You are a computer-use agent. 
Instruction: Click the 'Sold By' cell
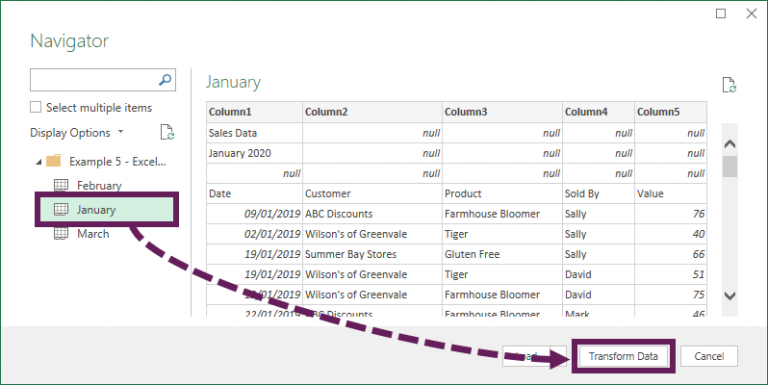coord(599,193)
